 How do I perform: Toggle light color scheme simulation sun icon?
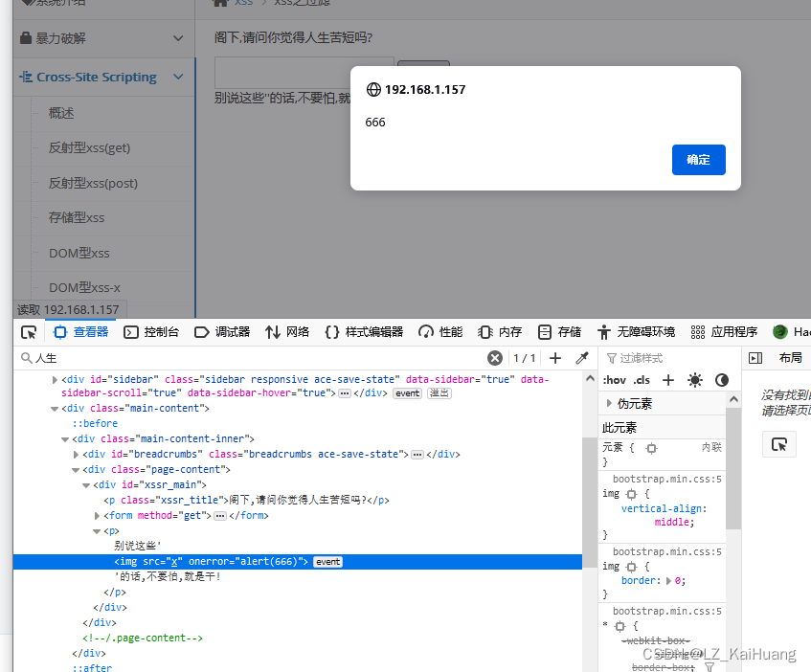click(x=695, y=380)
